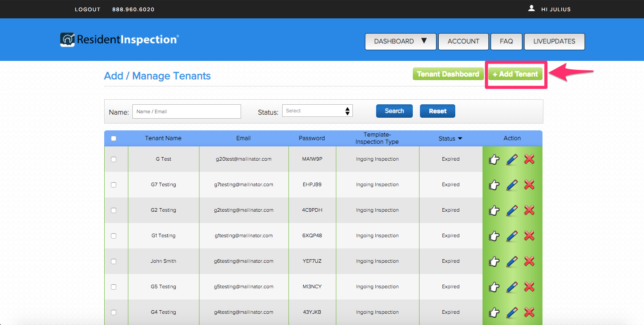The image size is (644, 325).
Task: Select password YEF7UZ cell
Action: (312, 261)
